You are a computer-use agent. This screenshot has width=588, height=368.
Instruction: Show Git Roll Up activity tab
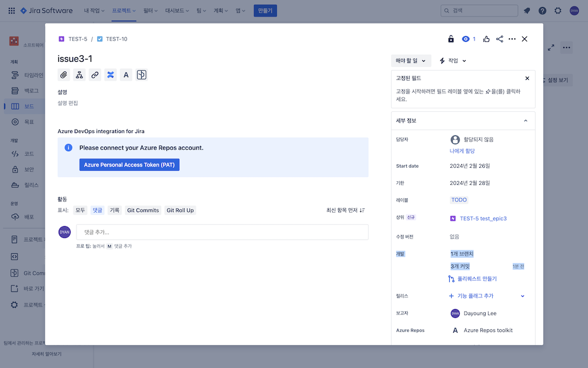point(180,210)
